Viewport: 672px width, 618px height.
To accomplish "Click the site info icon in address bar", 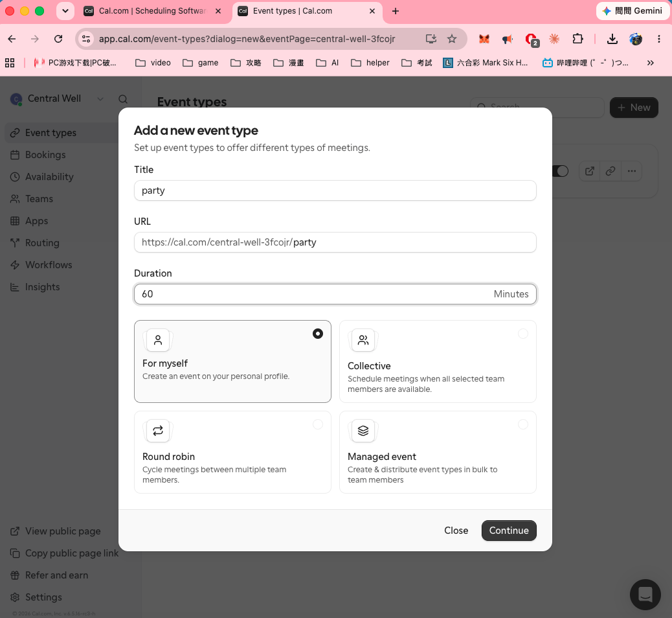I will click(86, 39).
